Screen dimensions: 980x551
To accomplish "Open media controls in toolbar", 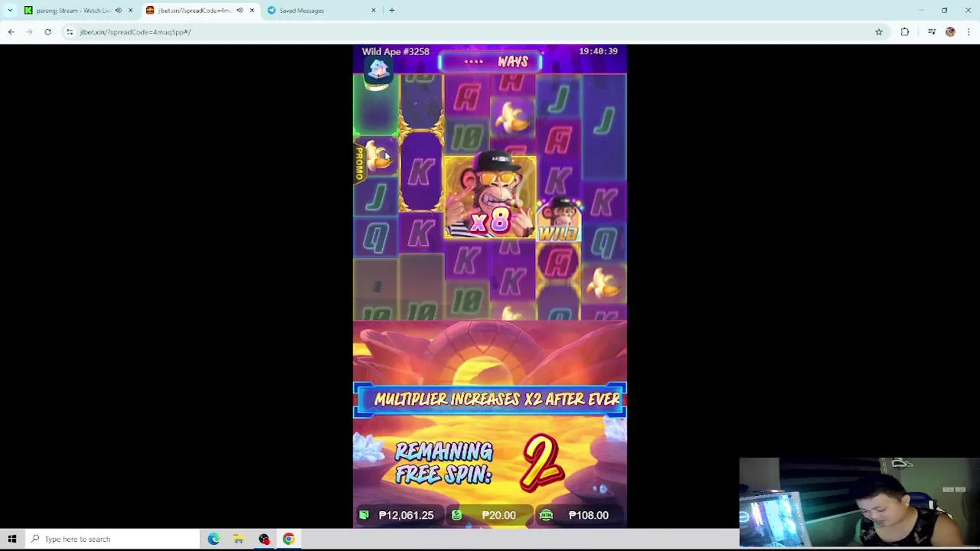I will coord(932,32).
